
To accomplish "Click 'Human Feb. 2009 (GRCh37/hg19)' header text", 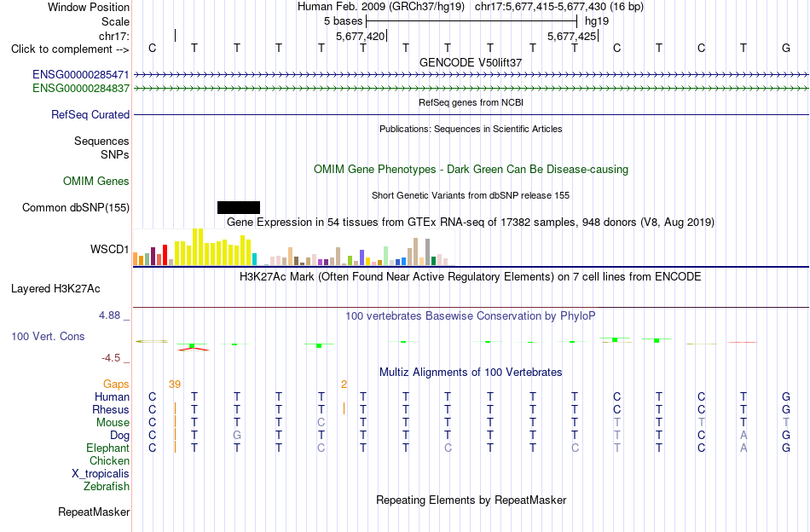I will coord(381,7).
